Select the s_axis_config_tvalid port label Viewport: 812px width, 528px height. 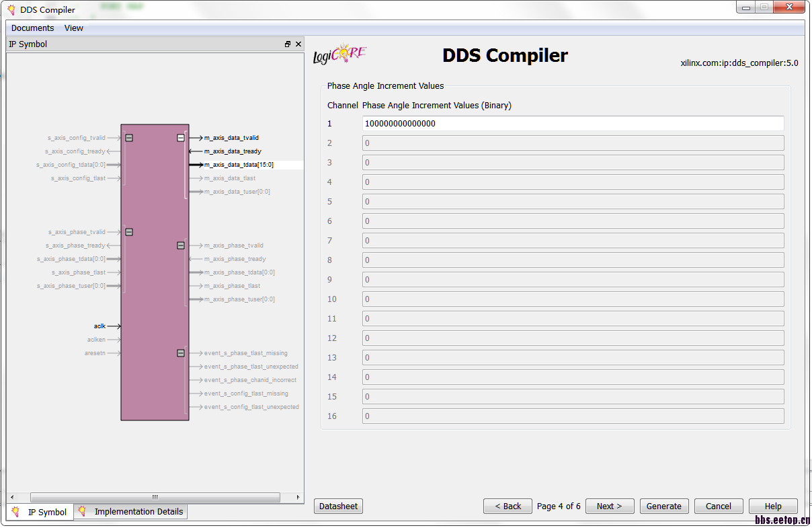[76, 138]
